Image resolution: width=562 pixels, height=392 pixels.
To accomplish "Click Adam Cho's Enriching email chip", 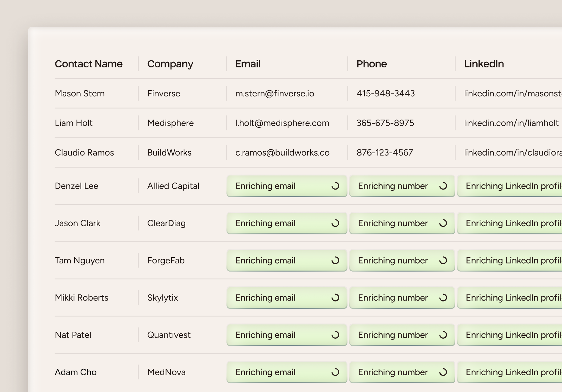I will 287,372.
